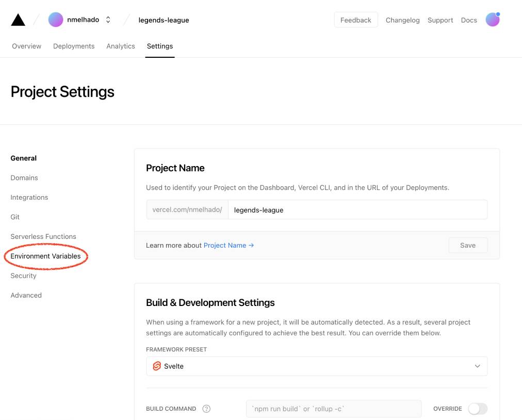Follow the Project Name learn more link
This screenshot has height=420, width=522.
pyautogui.click(x=229, y=245)
